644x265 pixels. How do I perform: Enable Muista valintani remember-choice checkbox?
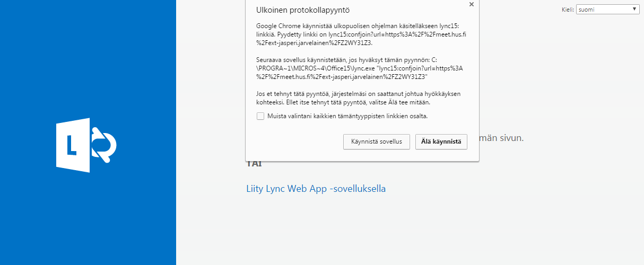click(x=260, y=116)
